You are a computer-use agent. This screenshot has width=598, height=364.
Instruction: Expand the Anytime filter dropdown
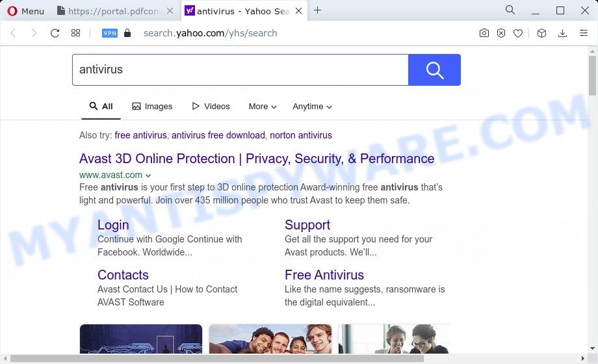312,107
